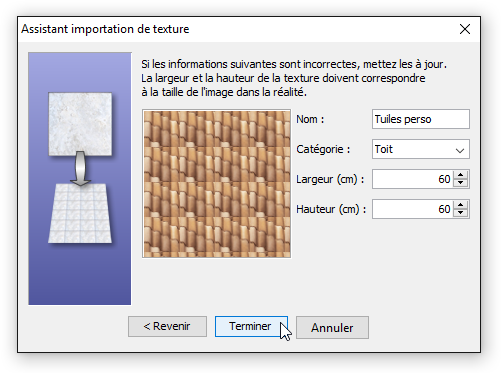Click the Terminer button
This screenshot has width=501, height=373.
tap(251, 326)
